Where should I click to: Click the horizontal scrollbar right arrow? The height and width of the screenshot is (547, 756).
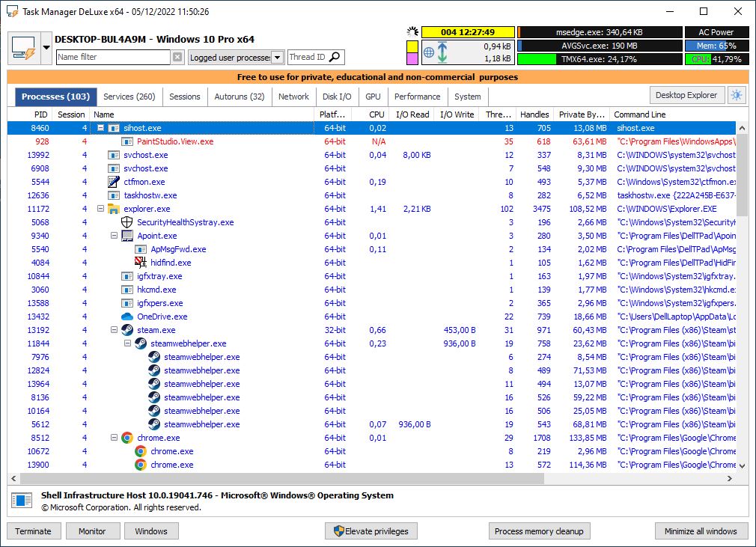(730, 479)
